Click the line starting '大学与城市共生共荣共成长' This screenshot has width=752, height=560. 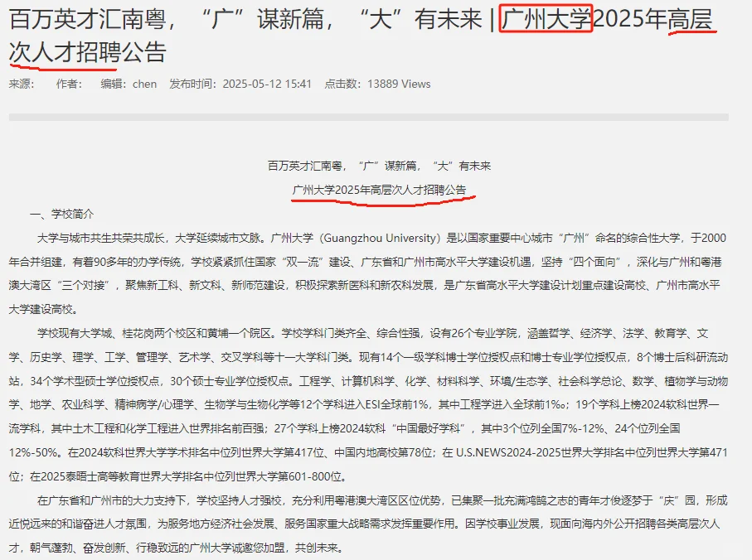pos(381,238)
